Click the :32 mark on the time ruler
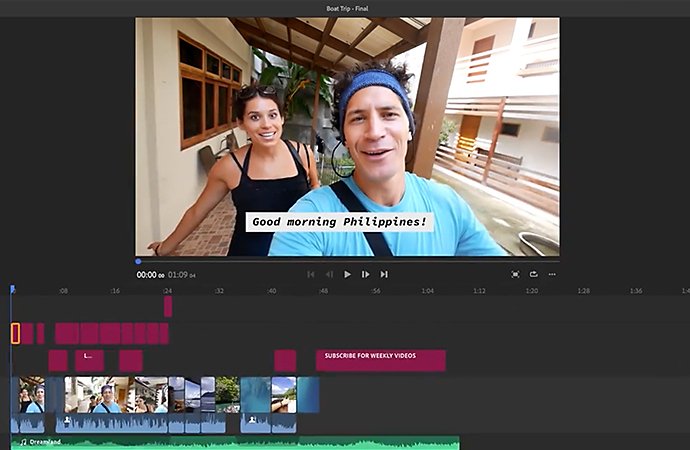Viewport: 690px width, 450px height. 219,291
